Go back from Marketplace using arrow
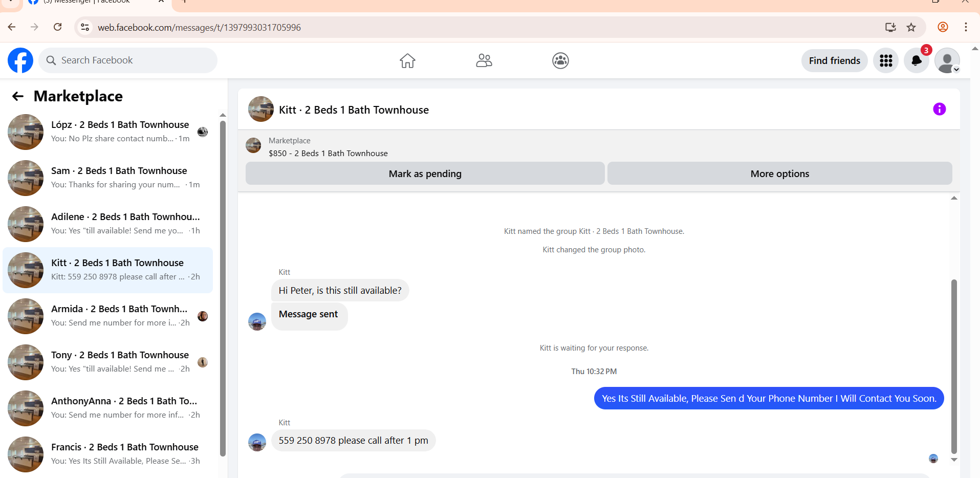The height and width of the screenshot is (478, 980). pos(18,96)
